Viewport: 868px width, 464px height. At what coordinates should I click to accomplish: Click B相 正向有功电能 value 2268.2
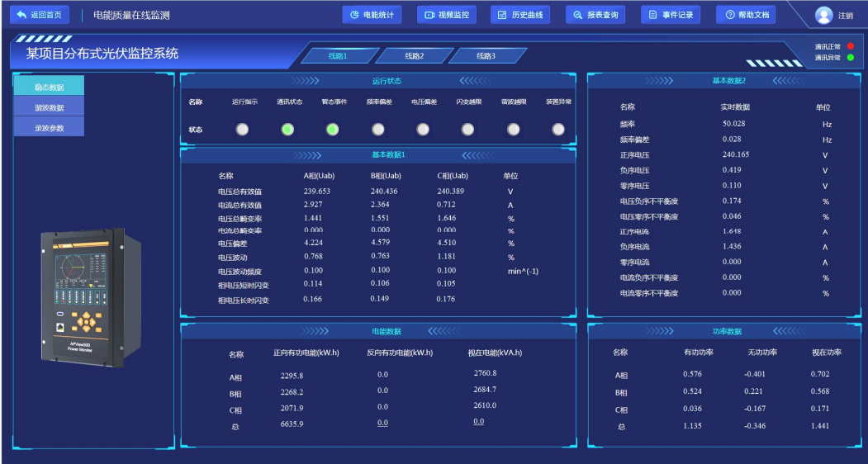[292, 392]
